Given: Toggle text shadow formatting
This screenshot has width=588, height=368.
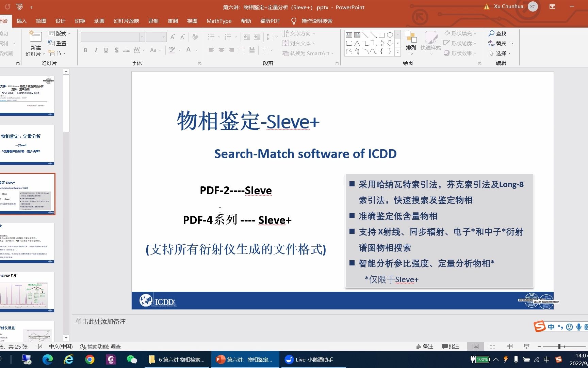Looking at the screenshot, I should (x=116, y=50).
